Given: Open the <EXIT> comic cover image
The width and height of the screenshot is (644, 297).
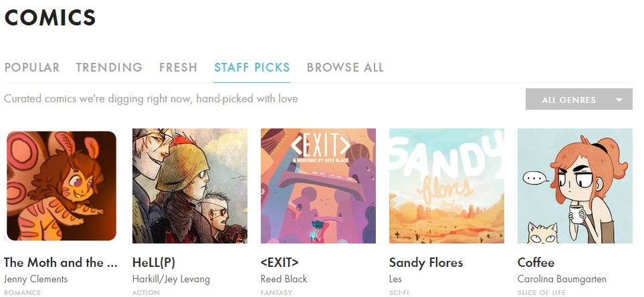Looking at the screenshot, I should 318,186.
